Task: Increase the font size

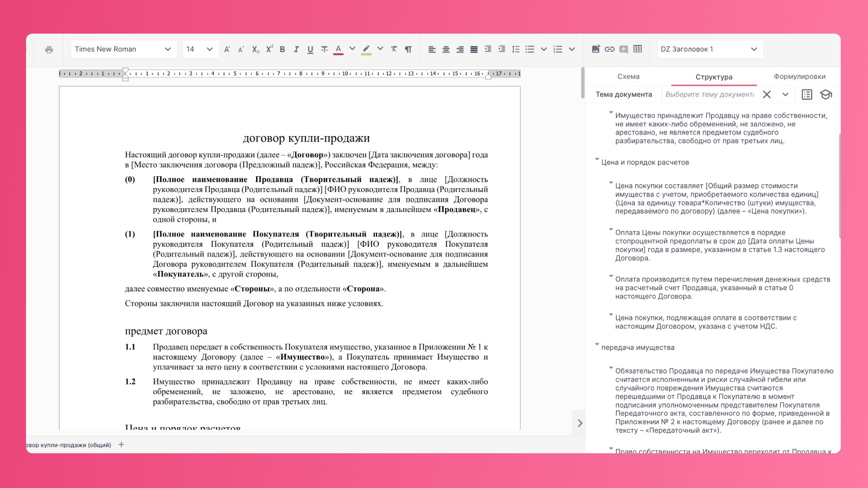Action: coord(227,49)
